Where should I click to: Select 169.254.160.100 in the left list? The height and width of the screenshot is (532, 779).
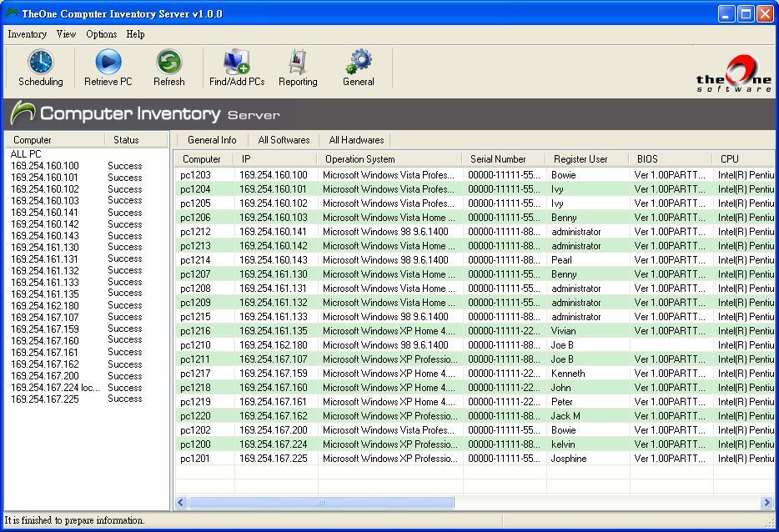pyautogui.click(x=45, y=166)
